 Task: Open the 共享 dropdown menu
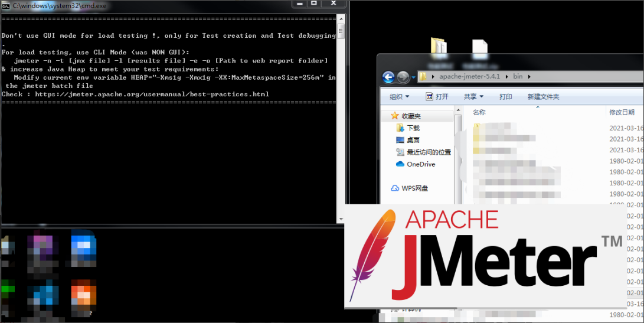pos(473,97)
